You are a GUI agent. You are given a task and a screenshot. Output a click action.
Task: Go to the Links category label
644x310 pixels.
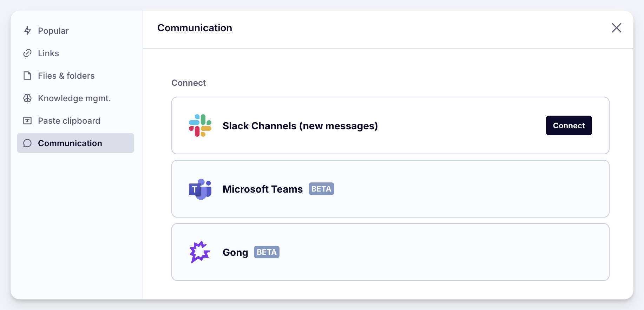click(48, 53)
